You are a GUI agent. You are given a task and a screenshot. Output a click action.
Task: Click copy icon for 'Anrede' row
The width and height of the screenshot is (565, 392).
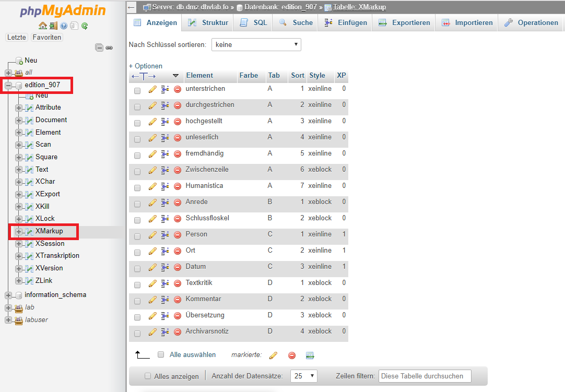point(165,203)
